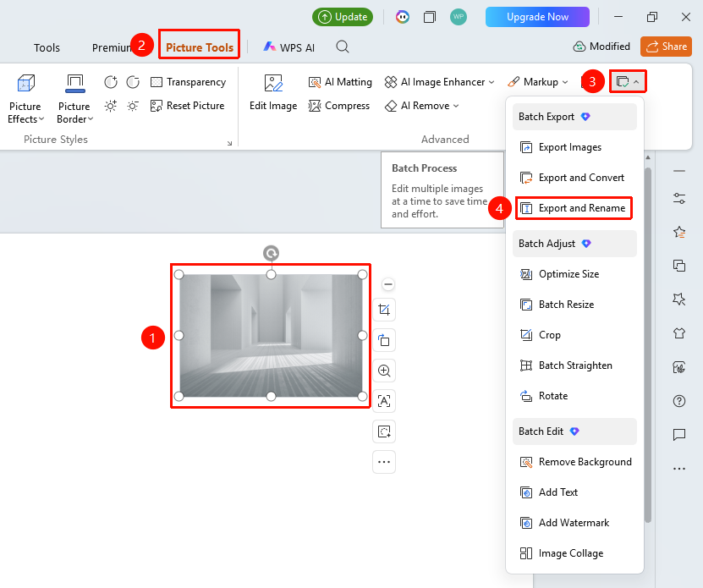703x588 pixels.
Task: Choose Export and Convert
Action: [x=574, y=178]
